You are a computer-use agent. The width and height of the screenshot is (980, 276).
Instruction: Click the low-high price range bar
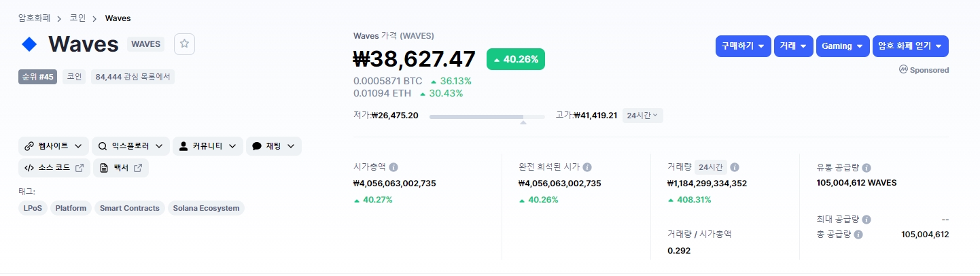[487, 117]
